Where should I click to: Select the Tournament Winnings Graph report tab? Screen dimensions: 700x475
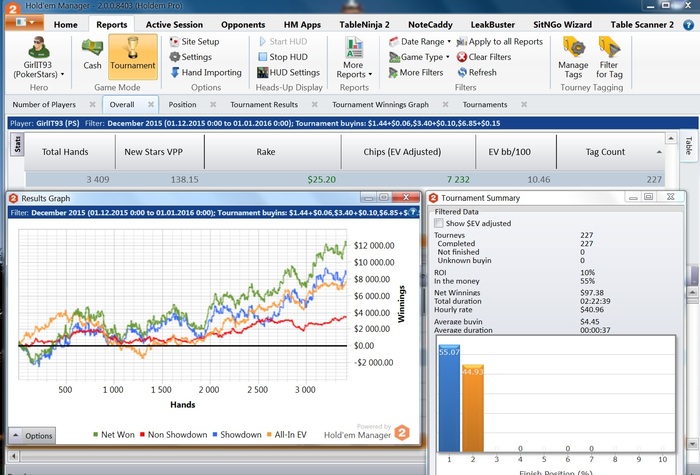[x=380, y=104]
